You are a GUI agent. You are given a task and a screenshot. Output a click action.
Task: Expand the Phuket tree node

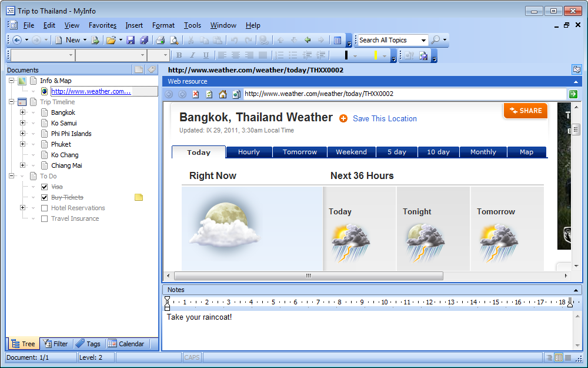22,144
